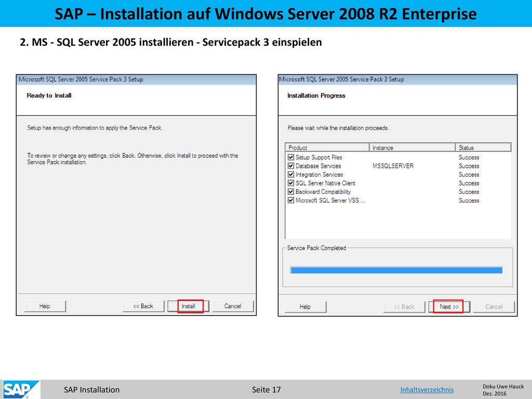Click the slide title about Windows Server 2008

point(265,14)
